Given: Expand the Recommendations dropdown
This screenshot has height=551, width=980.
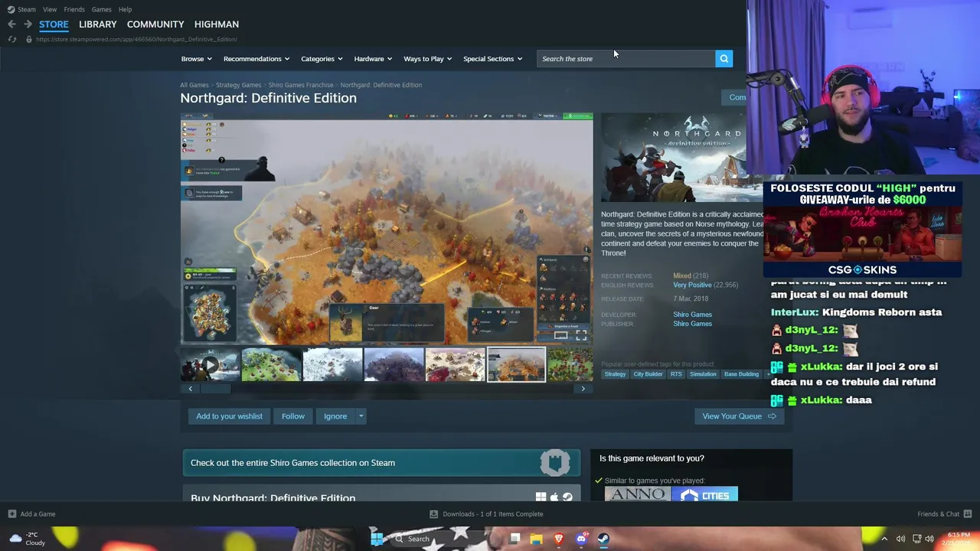Looking at the screenshot, I should (256, 59).
